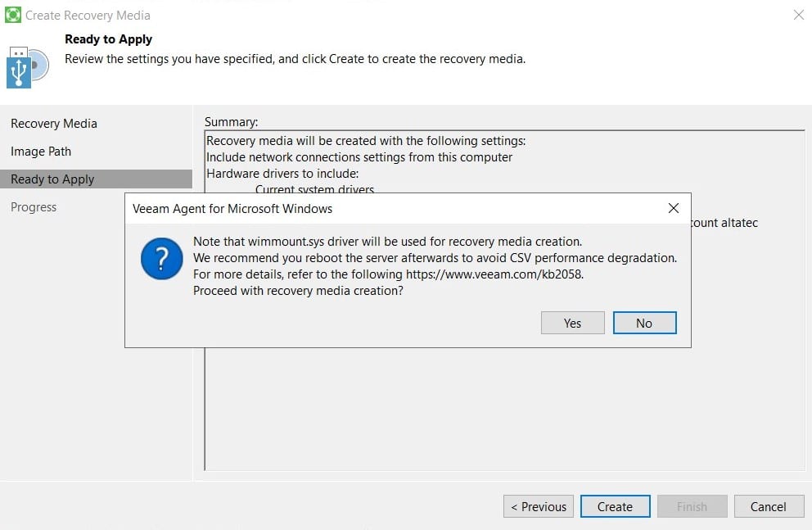Click the 'Create Recovery Media' window title
Viewport: 812px width, 530px height.
pos(88,16)
